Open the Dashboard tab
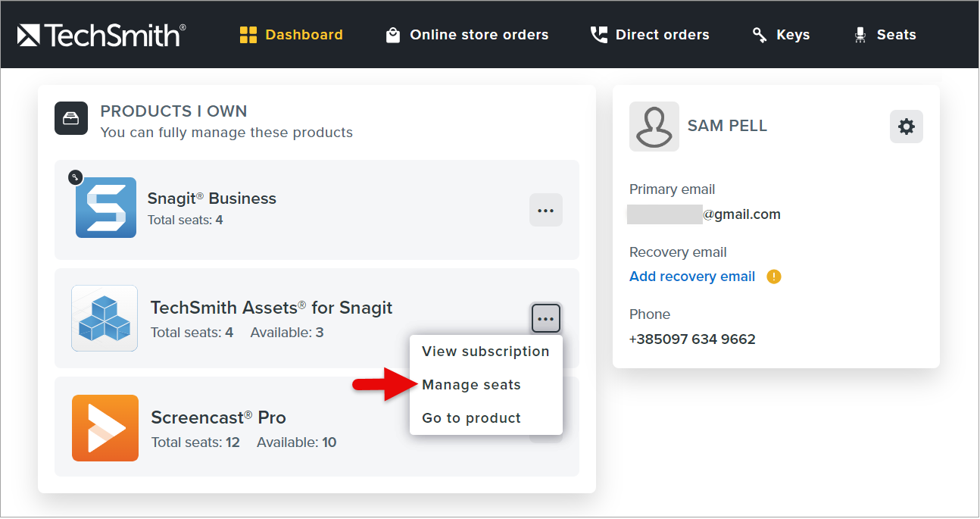 (x=292, y=35)
